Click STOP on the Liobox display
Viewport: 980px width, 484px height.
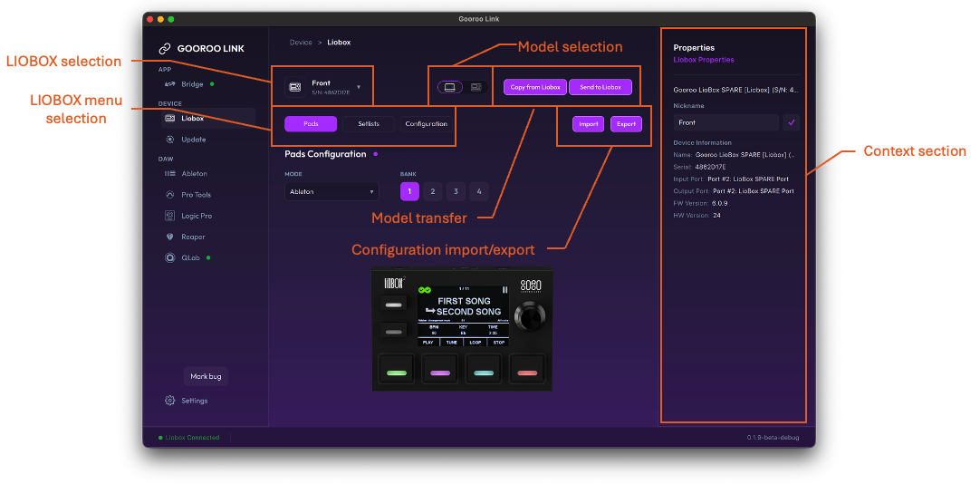[498, 342]
